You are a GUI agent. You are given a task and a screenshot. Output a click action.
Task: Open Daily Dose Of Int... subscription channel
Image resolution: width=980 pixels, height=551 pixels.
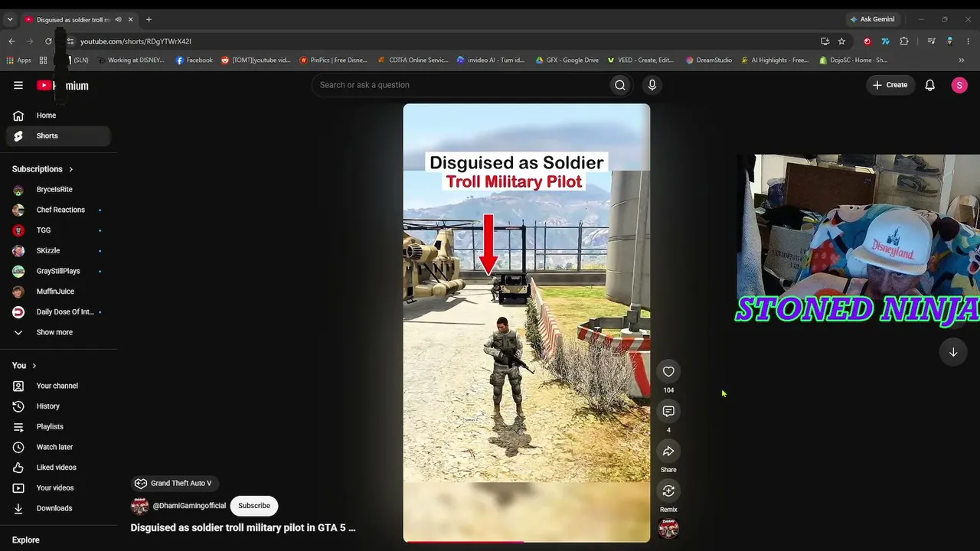click(x=58, y=311)
